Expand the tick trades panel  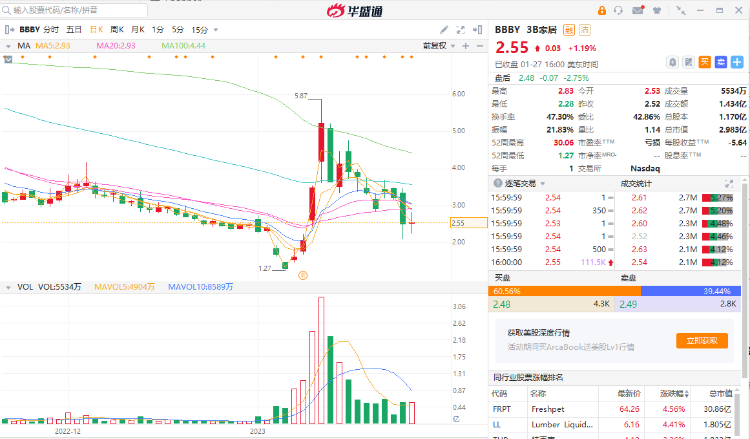(x=729, y=184)
